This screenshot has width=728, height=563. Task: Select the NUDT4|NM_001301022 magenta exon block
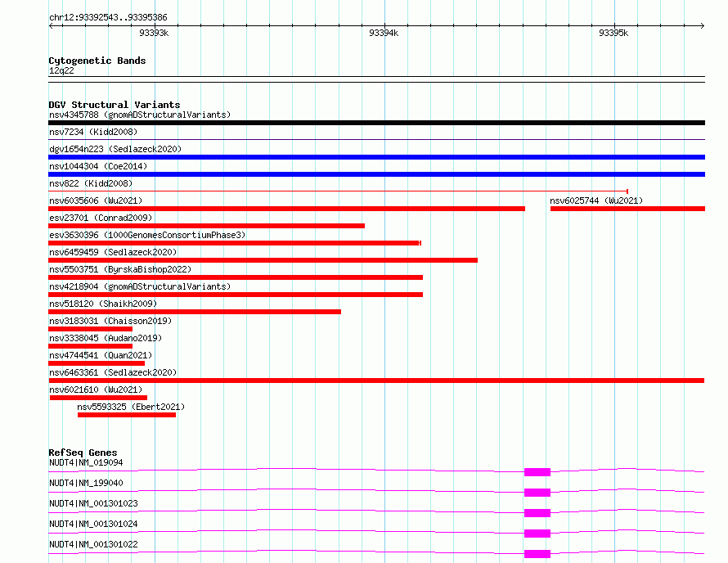537,554
